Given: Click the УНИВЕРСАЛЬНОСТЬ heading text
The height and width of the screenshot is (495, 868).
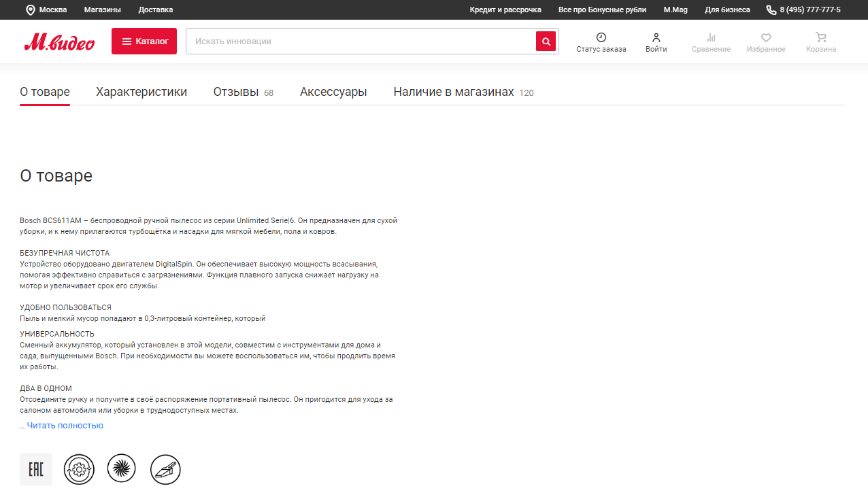Looking at the screenshot, I should point(57,334).
